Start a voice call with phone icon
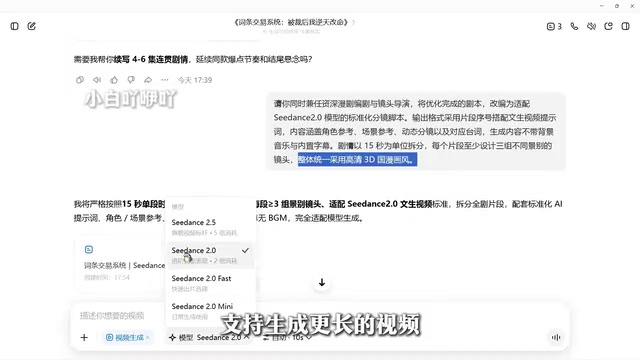The width and height of the screenshot is (640, 360). (x=574, y=26)
